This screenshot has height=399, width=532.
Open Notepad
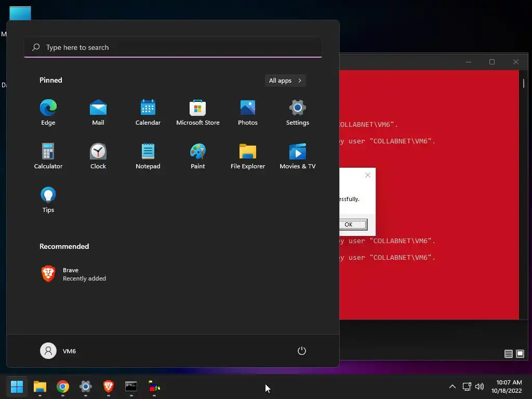[148, 156]
